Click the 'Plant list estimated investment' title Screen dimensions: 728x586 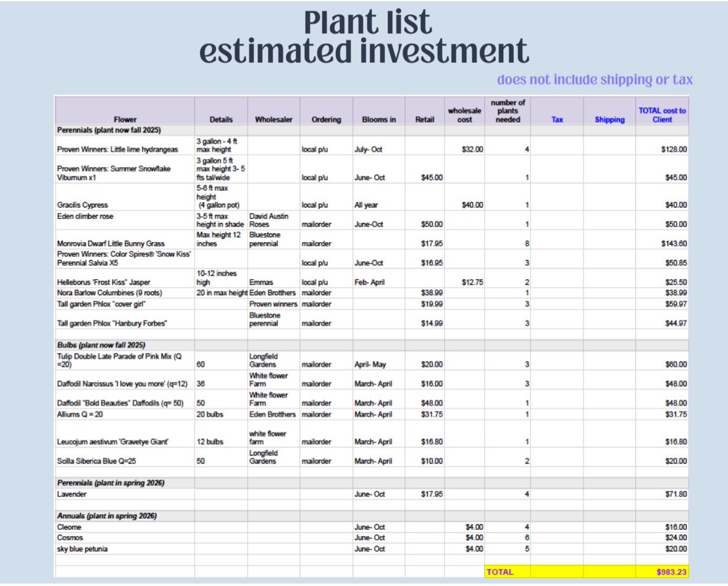(364, 36)
